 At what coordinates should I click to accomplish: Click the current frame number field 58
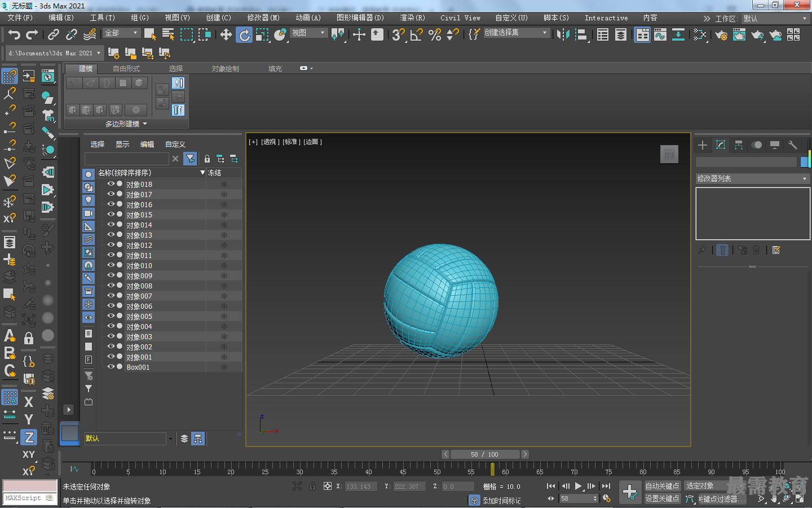pos(575,498)
